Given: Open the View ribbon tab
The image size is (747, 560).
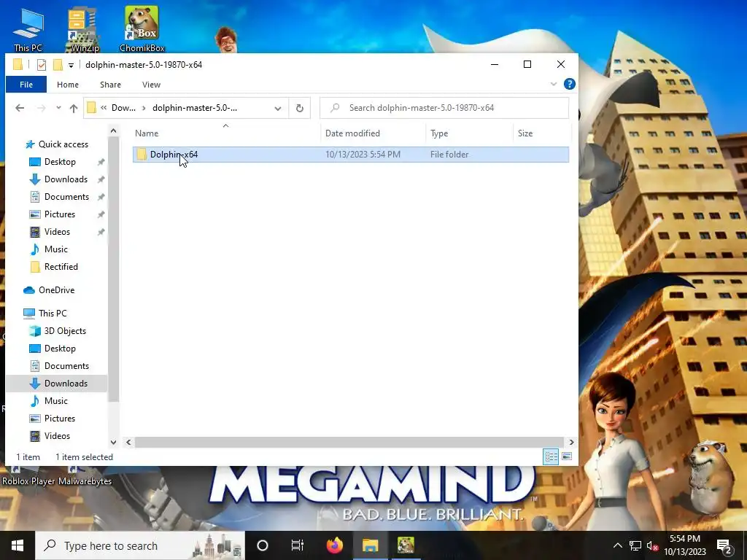Looking at the screenshot, I should point(151,85).
